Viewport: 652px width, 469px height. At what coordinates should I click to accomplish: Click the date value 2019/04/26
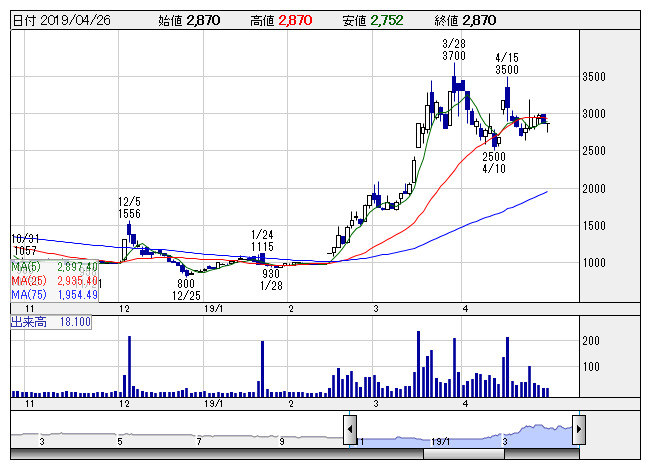point(75,20)
